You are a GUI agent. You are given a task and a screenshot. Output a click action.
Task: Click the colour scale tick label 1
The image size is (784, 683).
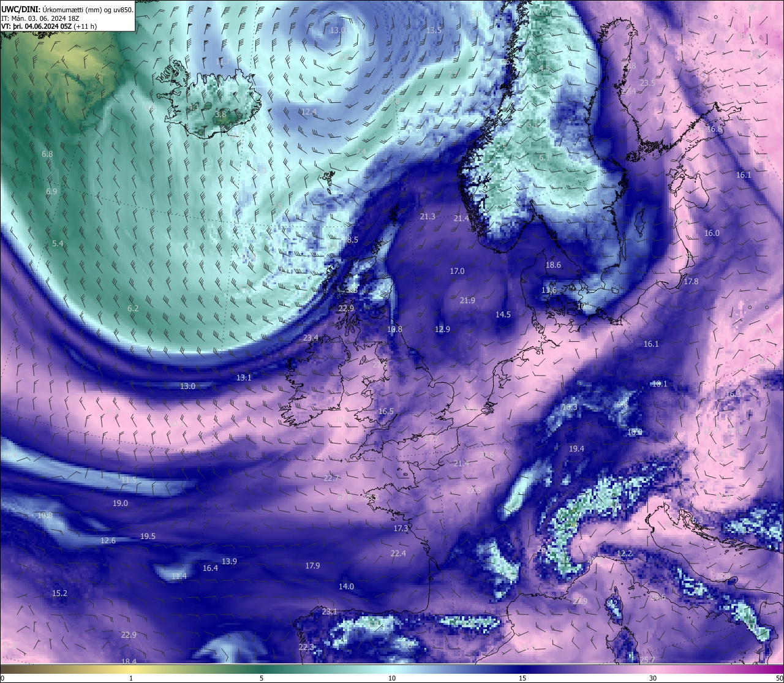[131, 678]
